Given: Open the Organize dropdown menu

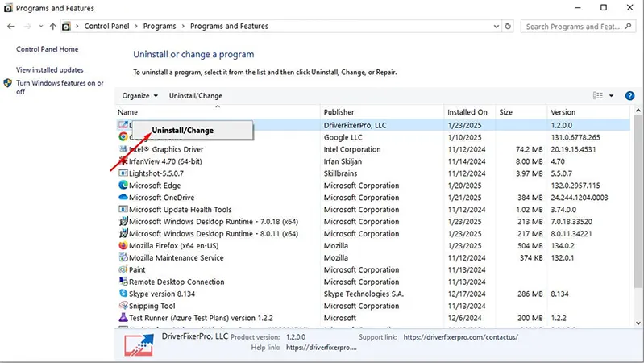Looking at the screenshot, I should click(139, 96).
